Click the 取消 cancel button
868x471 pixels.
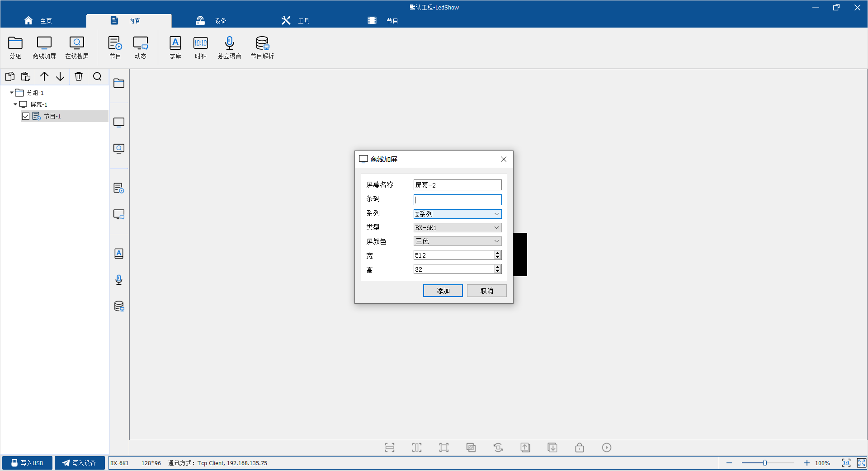(x=487, y=291)
